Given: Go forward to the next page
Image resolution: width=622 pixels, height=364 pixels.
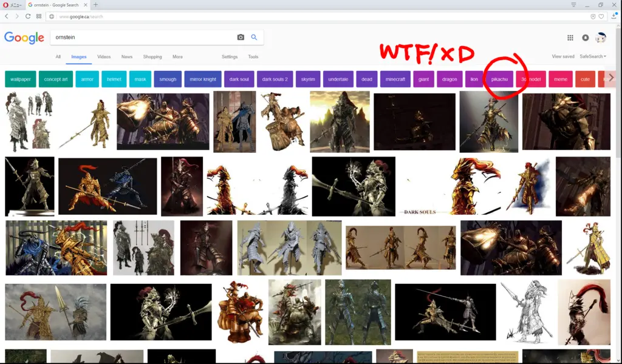Looking at the screenshot, I should point(17,16).
